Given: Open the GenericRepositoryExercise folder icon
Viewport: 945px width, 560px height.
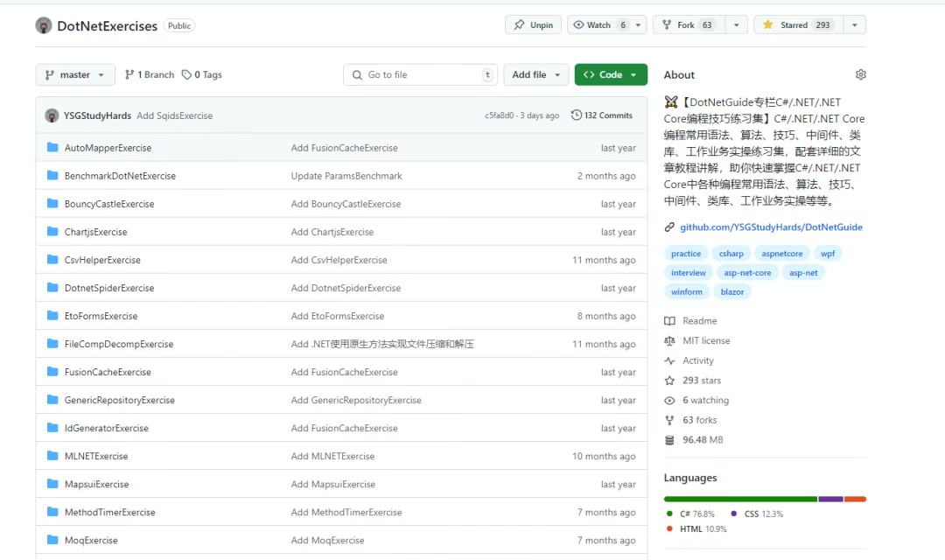Looking at the screenshot, I should tap(52, 400).
